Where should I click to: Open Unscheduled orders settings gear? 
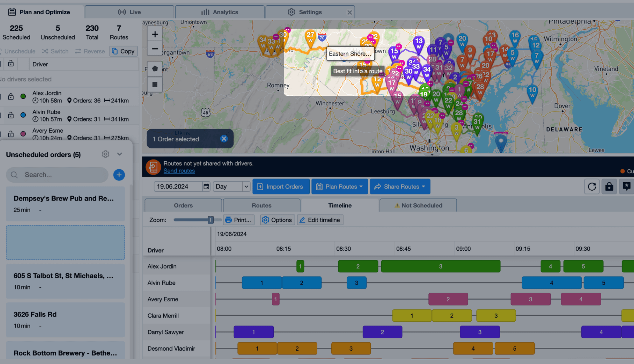coord(105,154)
